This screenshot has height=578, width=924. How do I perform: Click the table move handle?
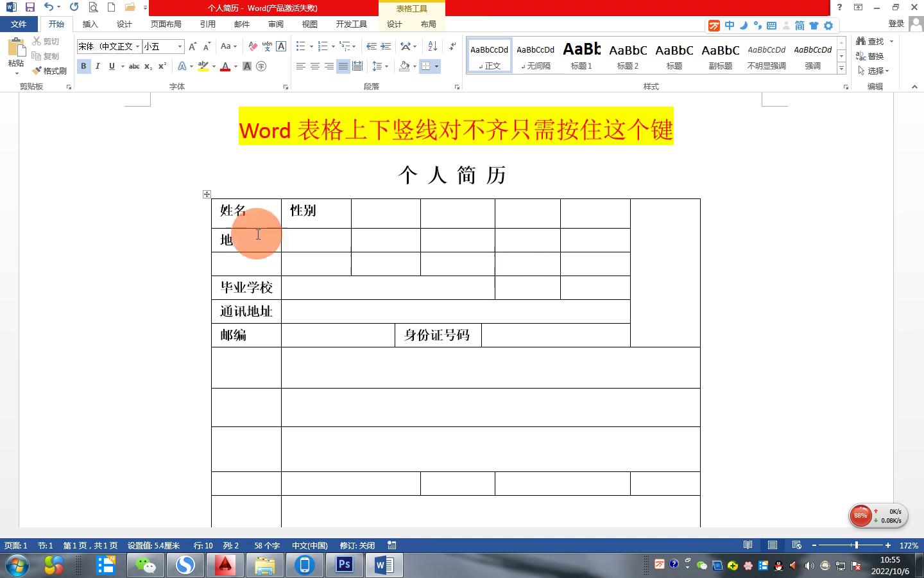click(x=207, y=194)
